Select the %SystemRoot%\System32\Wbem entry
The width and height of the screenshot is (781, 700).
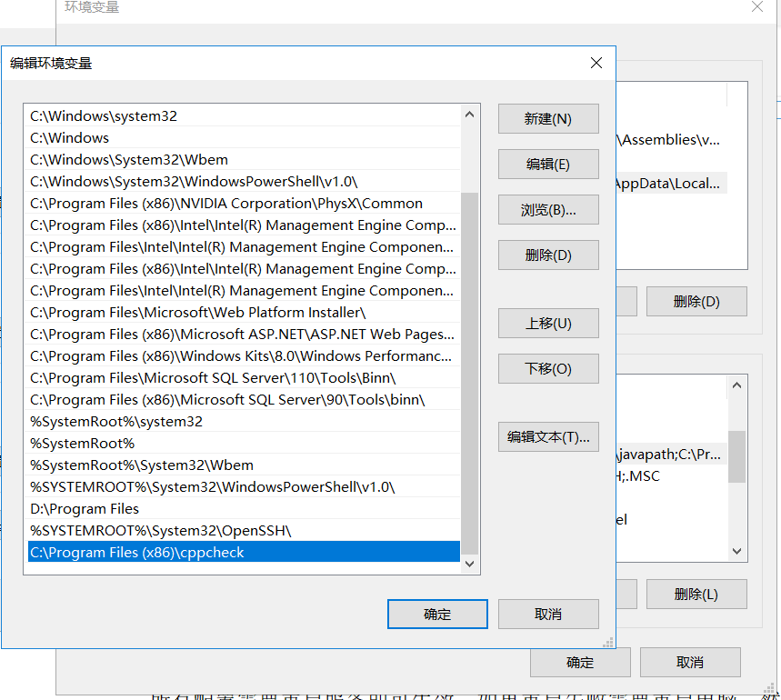(243, 465)
